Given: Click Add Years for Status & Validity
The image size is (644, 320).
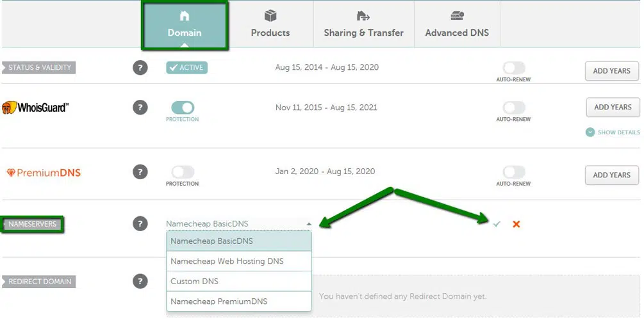Looking at the screenshot, I should tap(611, 71).
